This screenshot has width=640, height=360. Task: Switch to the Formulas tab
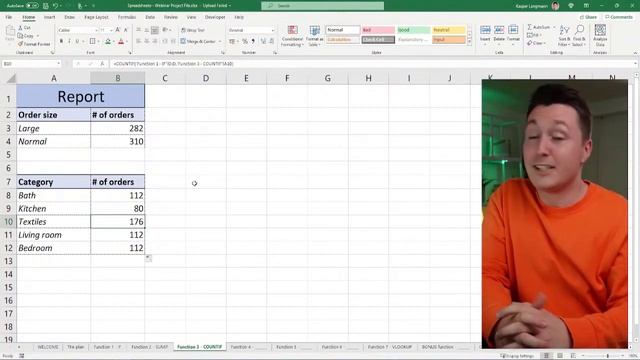pos(127,17)
